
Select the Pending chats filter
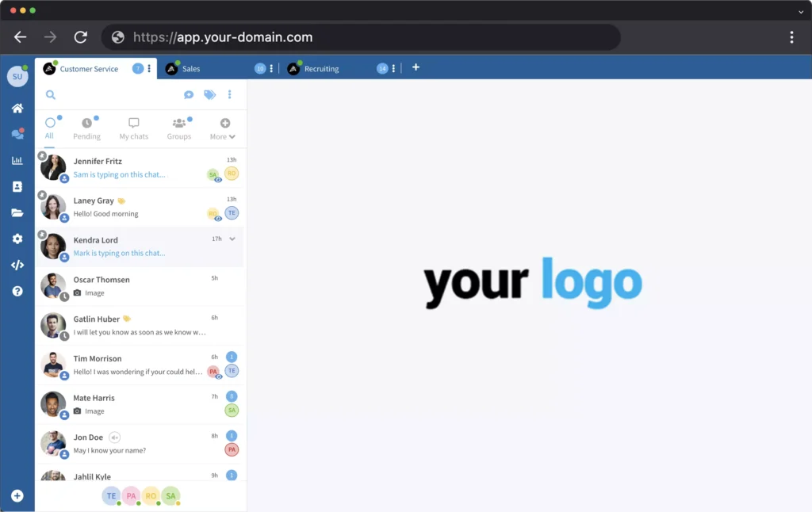[86, 128]
